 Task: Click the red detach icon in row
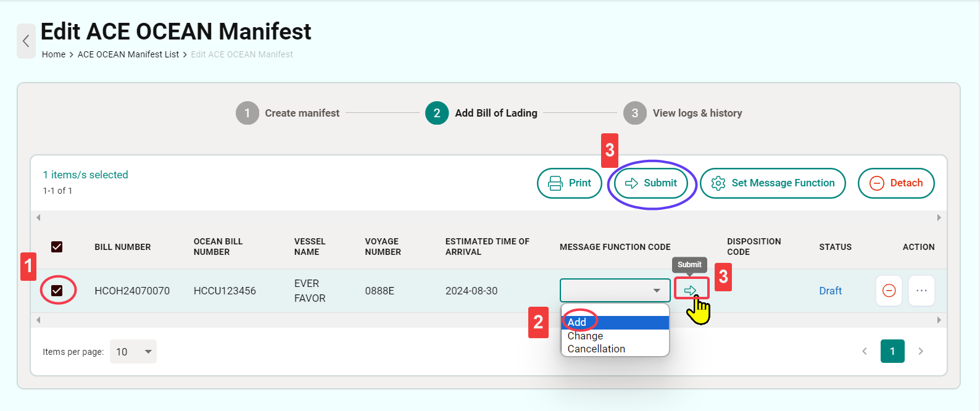click(889, 291)
